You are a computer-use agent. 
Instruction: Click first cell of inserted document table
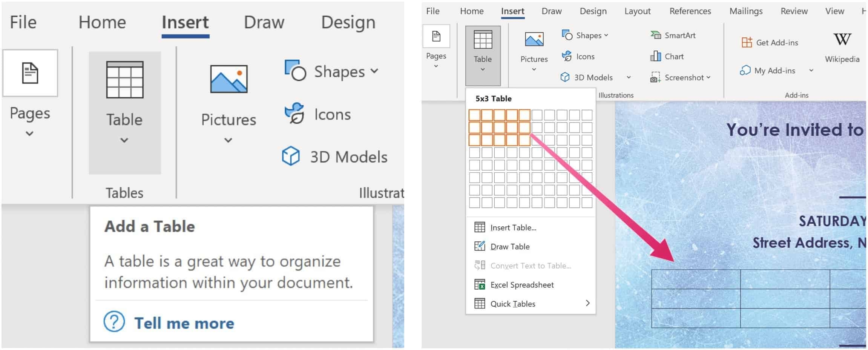tap(696, 279)
